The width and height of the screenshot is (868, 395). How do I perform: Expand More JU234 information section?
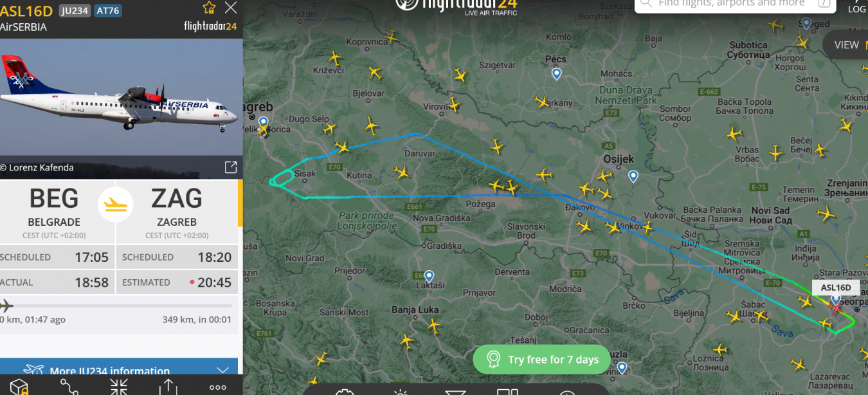[119, 371]
